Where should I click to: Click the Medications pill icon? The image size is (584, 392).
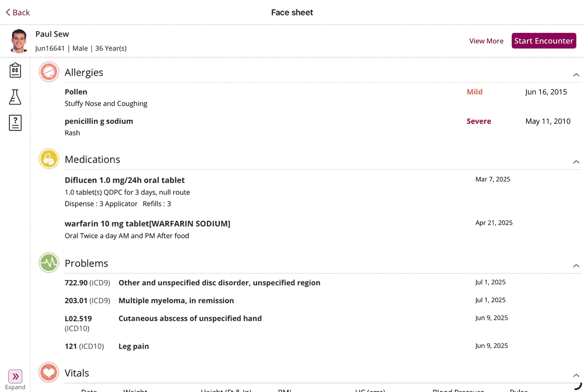[49, 159]
